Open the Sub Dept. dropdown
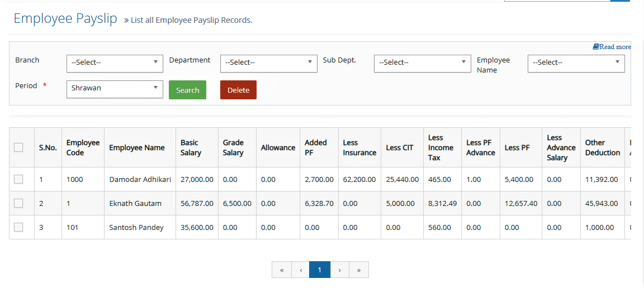 click(x=422, y=63)
